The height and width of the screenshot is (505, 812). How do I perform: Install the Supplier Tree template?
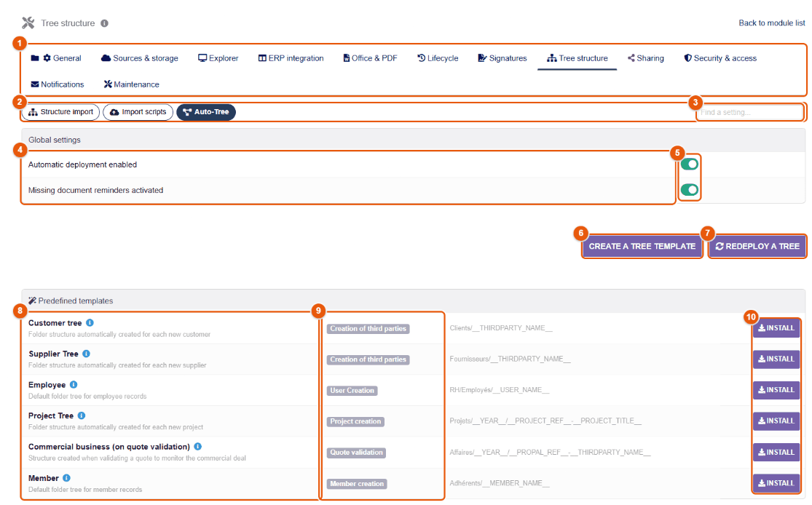[776, 359]
